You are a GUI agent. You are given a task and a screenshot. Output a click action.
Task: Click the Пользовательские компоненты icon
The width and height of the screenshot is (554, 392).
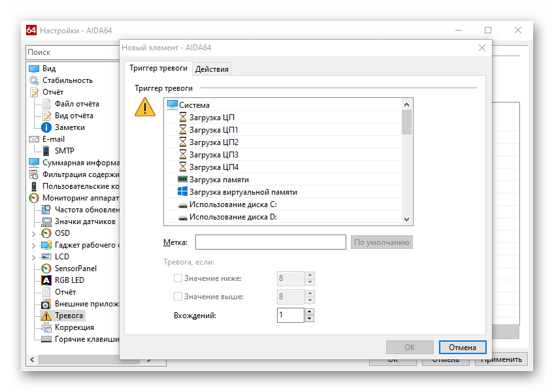(34, 186)
